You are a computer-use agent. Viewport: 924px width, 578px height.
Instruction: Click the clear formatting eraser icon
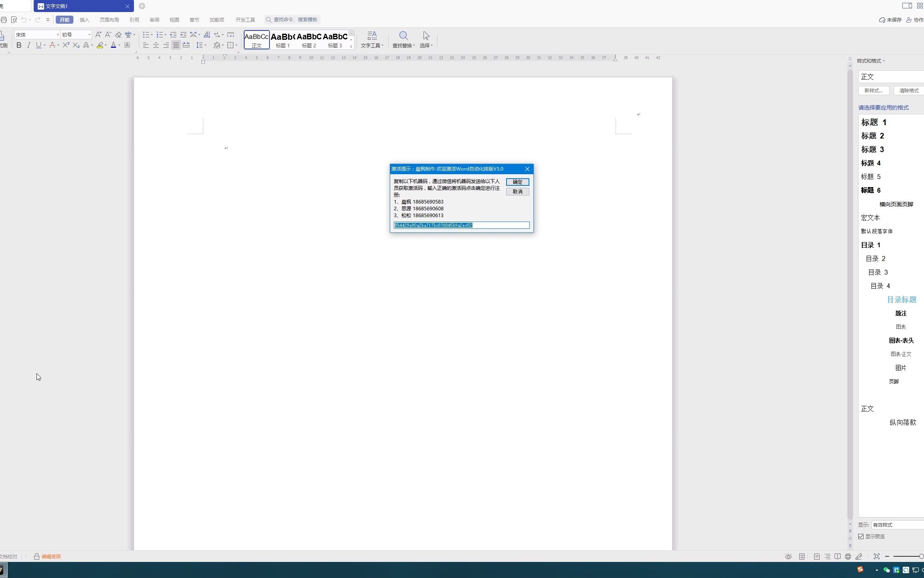pyautogui.click(x=118, y=35)
